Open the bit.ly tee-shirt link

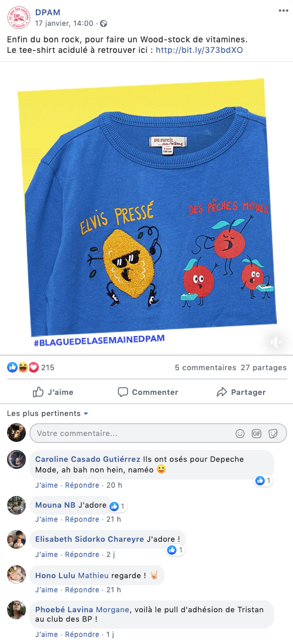[199, 51]
